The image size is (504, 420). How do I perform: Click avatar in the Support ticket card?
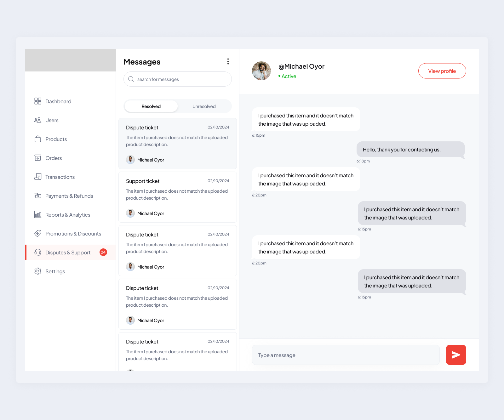pyautogui.click(x=130, y=213)
